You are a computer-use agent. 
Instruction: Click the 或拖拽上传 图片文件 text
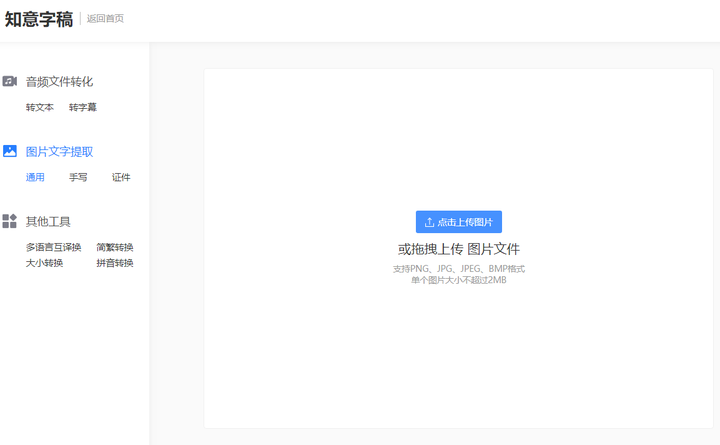coord(459,249)
